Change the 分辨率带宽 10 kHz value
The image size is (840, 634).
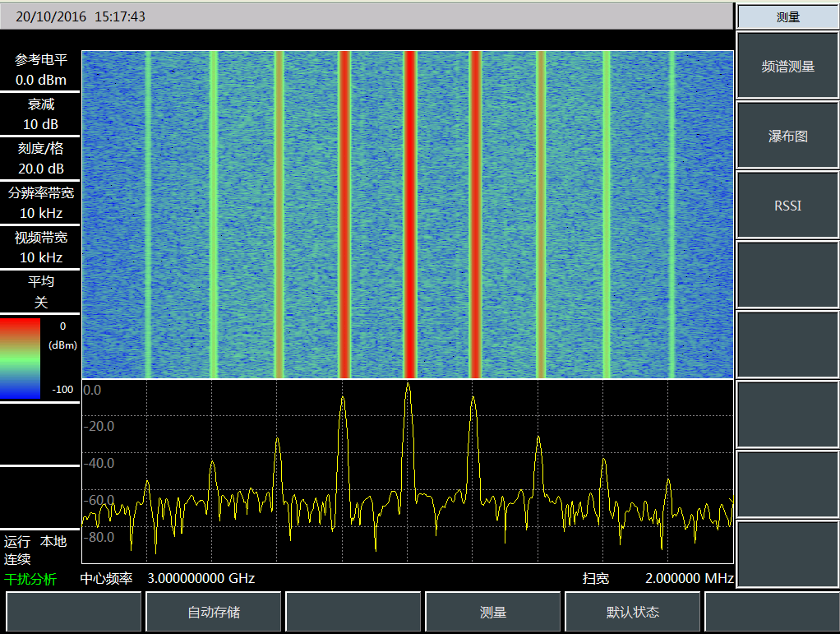(x=40, y=203)
